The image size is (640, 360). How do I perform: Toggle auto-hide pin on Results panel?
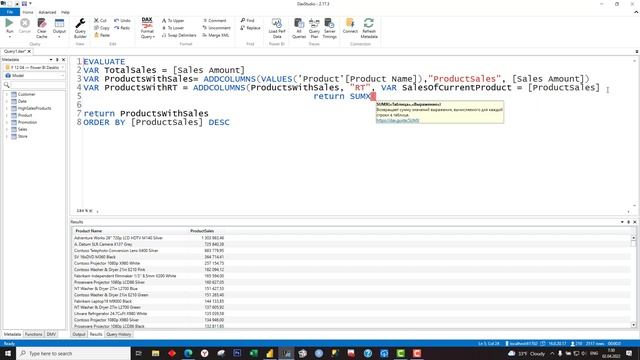pyautogui.click(x=629, y=222)
